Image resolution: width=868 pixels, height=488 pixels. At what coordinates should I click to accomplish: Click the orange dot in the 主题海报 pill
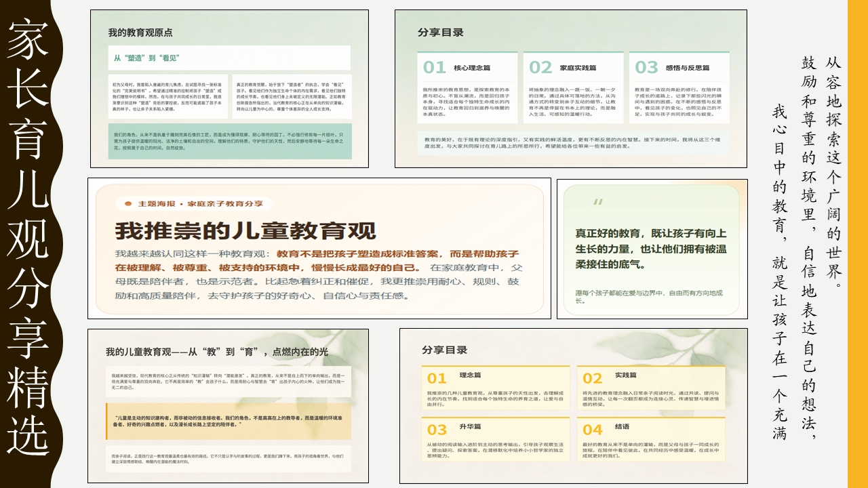pos(127,203)
